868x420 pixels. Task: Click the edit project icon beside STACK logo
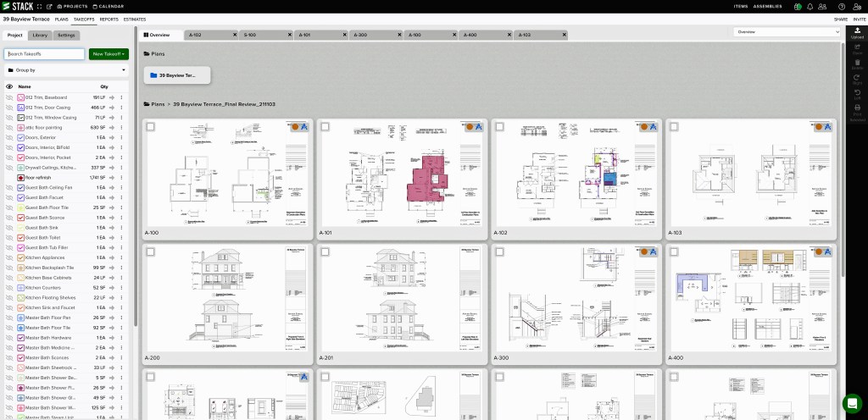point(51,6)
